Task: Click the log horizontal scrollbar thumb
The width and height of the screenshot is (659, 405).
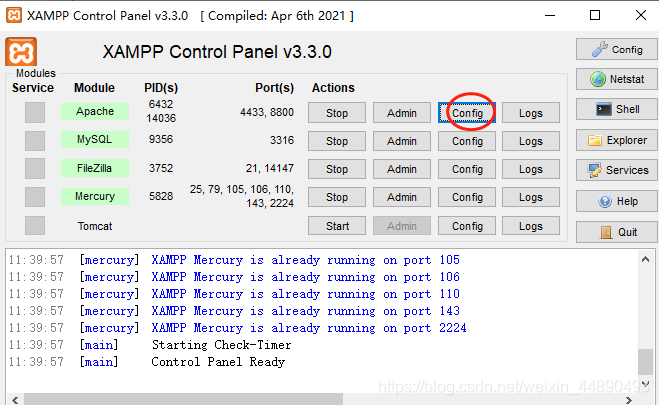Action: [183, 399]
